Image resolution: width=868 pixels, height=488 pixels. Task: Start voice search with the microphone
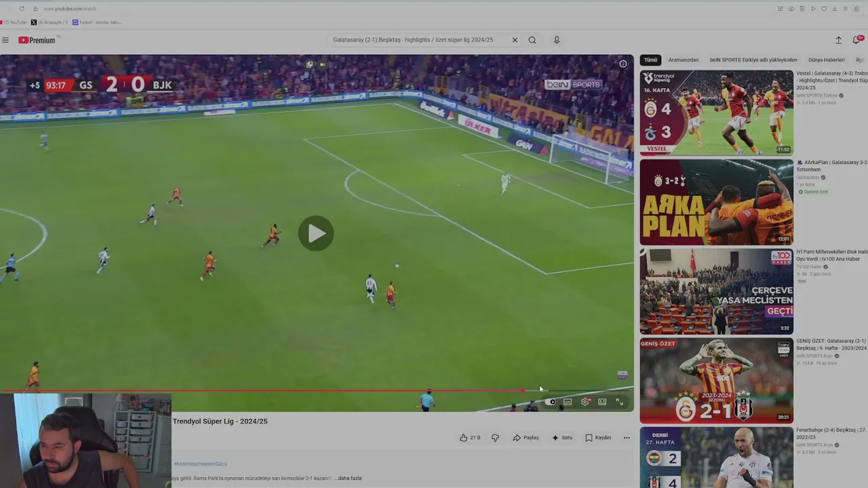[557, 40]
